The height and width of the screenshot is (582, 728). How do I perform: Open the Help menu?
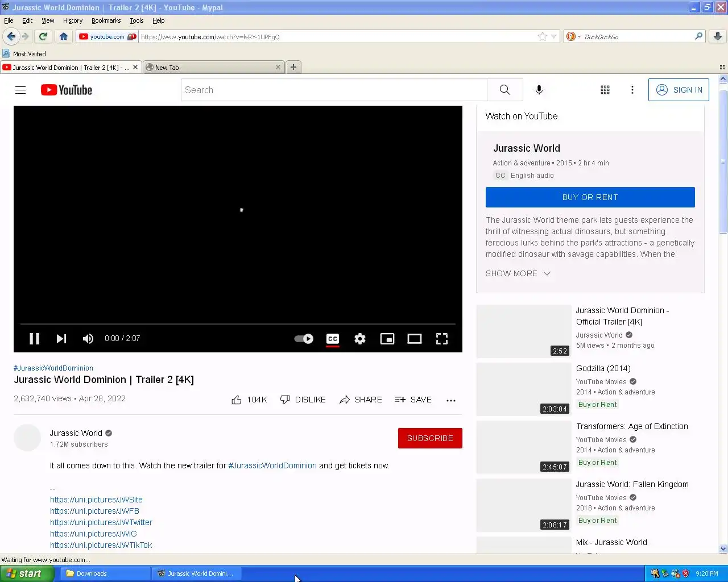pyautogui.click(x=158, y=20)
